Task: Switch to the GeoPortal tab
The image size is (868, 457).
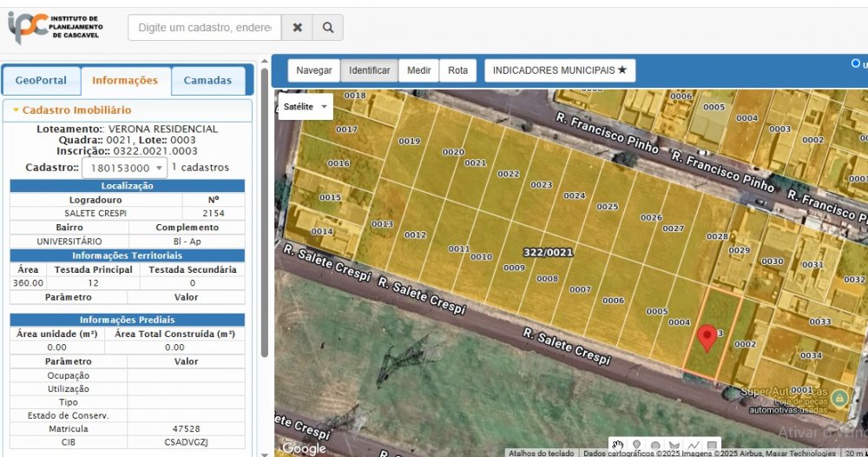Action: [x=41, y=81]
